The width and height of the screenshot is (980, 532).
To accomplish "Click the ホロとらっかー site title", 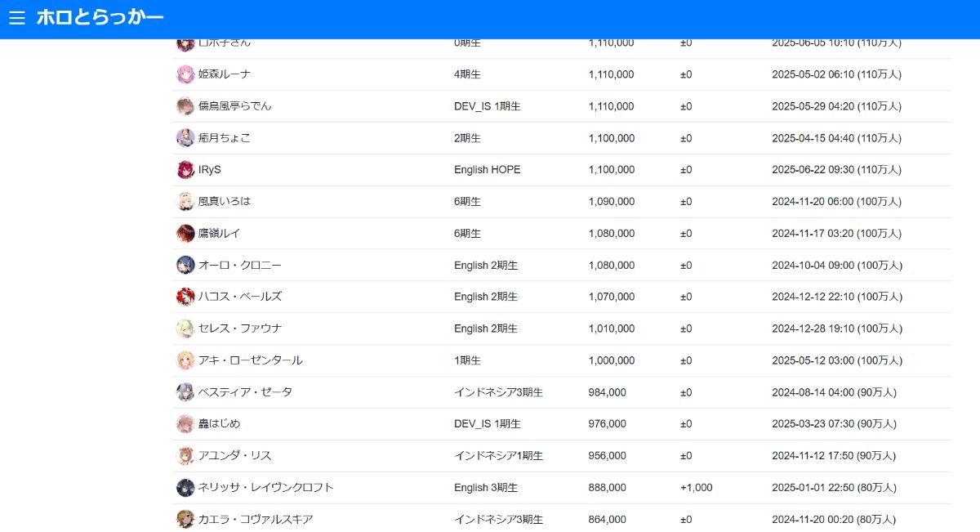I will (100, 17).
